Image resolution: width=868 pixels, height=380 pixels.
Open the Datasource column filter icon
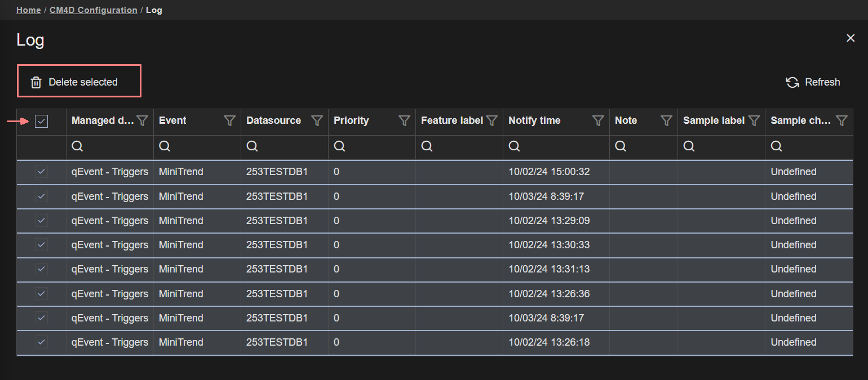(317, 120)
